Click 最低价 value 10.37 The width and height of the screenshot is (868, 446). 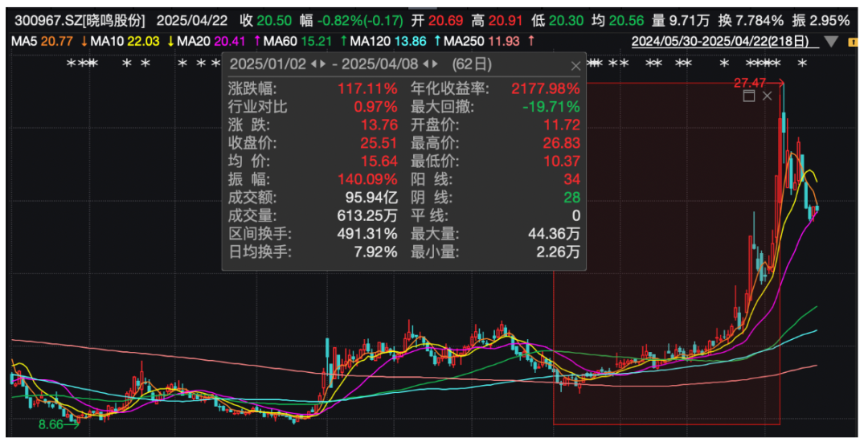click(x=561, y=162)
